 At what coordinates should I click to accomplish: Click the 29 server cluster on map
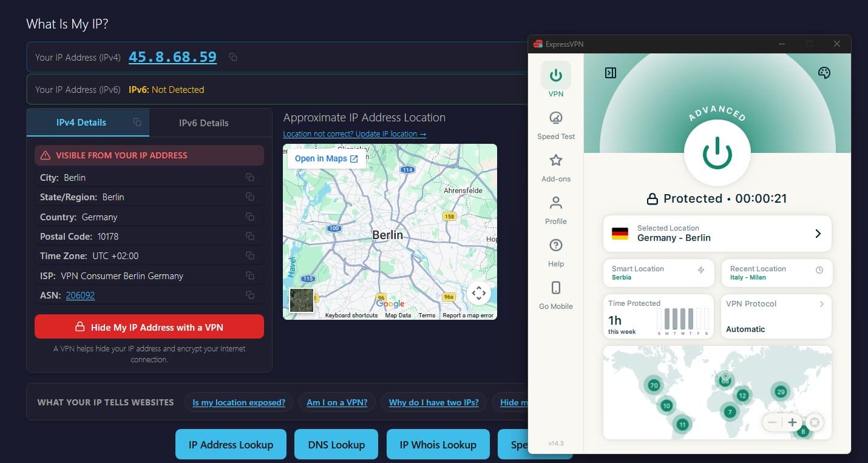pos(781,391)
